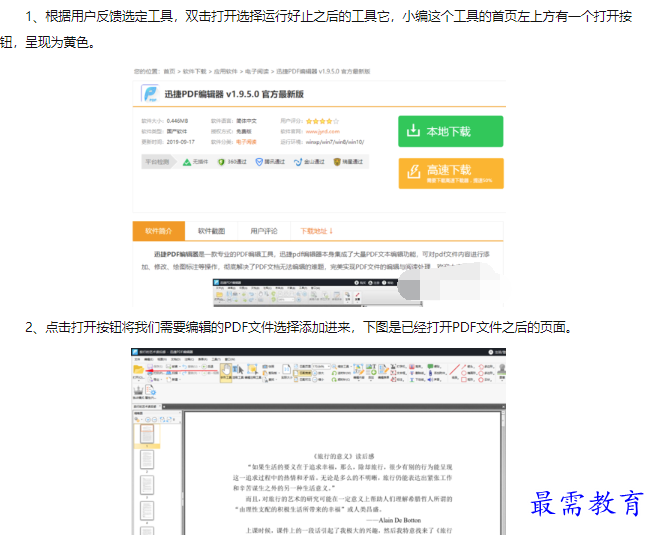Screen dimensions: 652x535
Task: Open the first menu 文件 in PDF editor
Action: (x=137, y=359)
